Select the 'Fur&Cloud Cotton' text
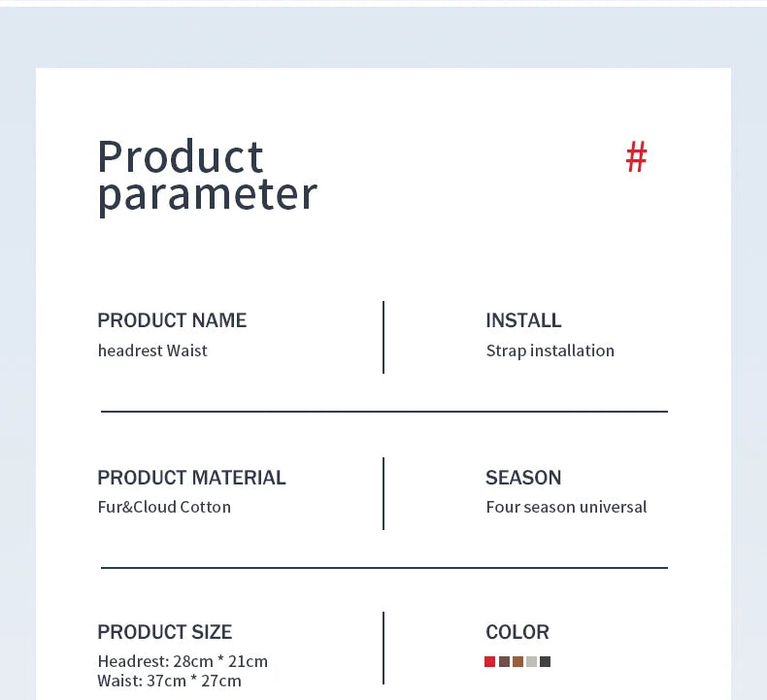Screen dimensions: 767x700 pos(164,507)
